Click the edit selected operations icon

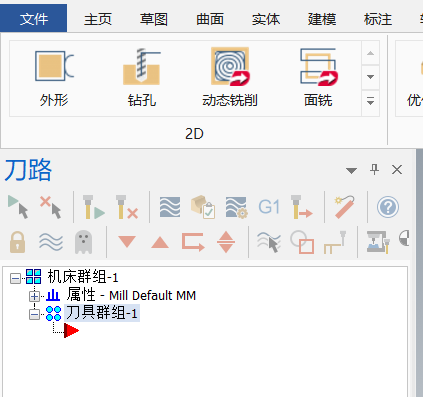pos(335,241)
